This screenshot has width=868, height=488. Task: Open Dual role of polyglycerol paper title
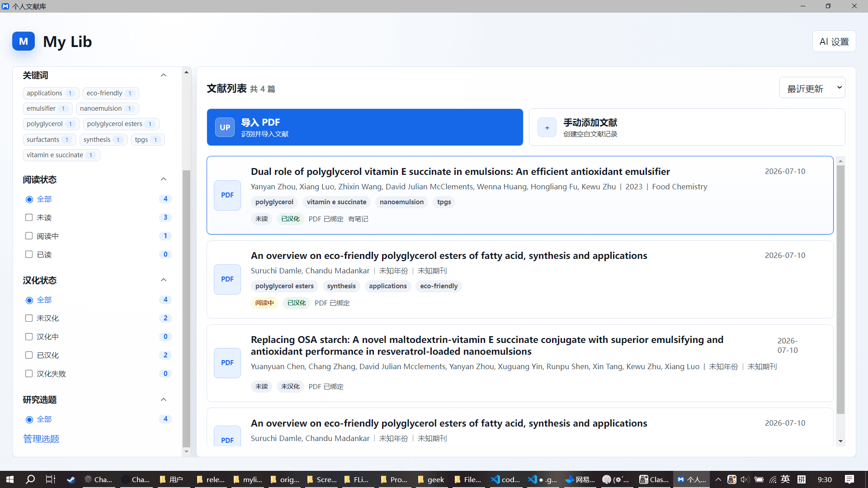pos(460,172)
